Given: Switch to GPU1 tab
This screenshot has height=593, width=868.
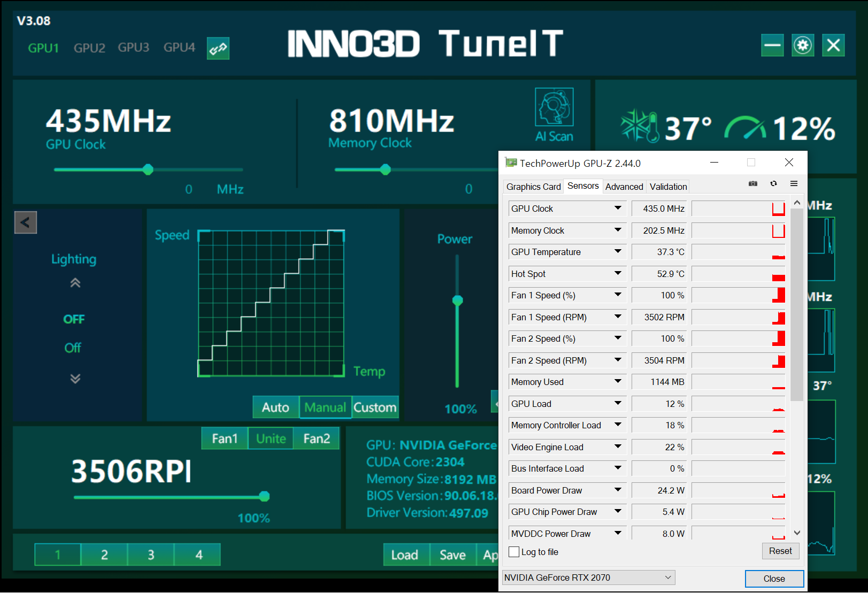Looking at the screenshot, I should tap(43, 48).
